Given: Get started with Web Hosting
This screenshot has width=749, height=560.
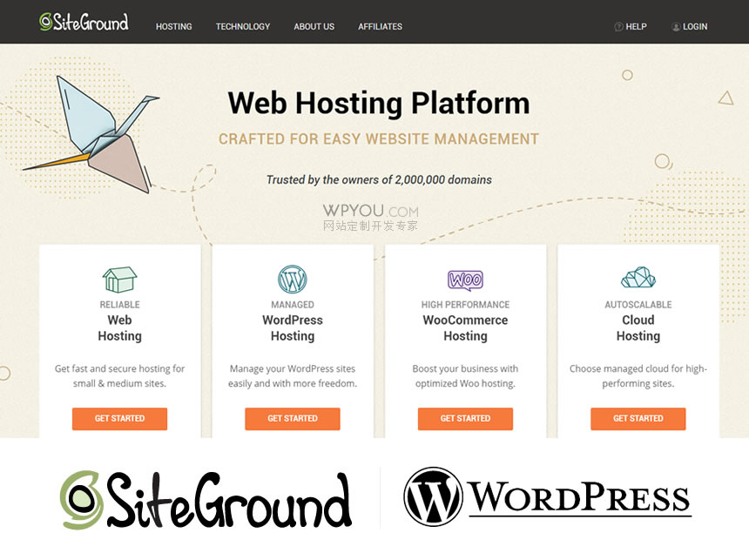Looking at the screenshot, I should pos(119,419).
